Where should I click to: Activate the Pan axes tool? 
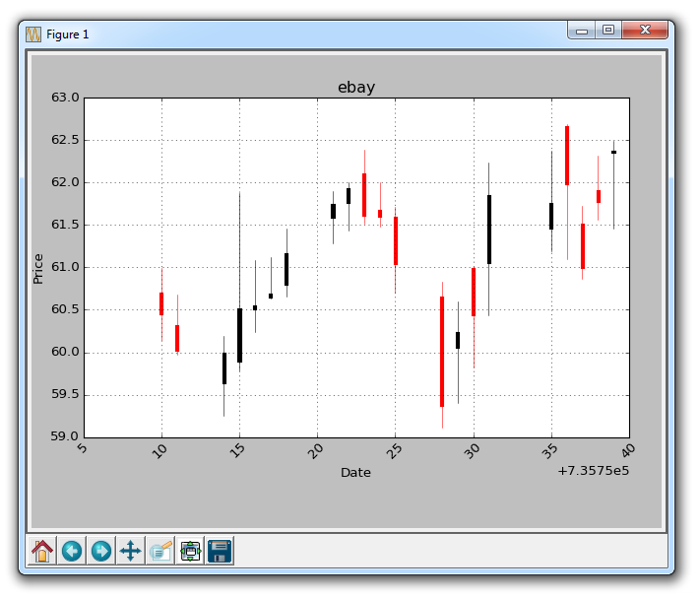(x=130, y=551)
